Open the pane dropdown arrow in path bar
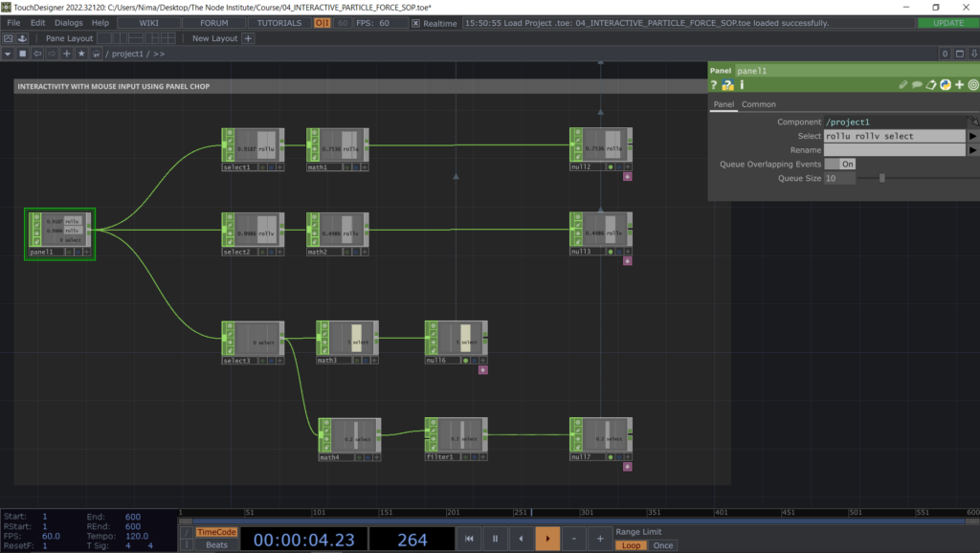 pos(8,54)
